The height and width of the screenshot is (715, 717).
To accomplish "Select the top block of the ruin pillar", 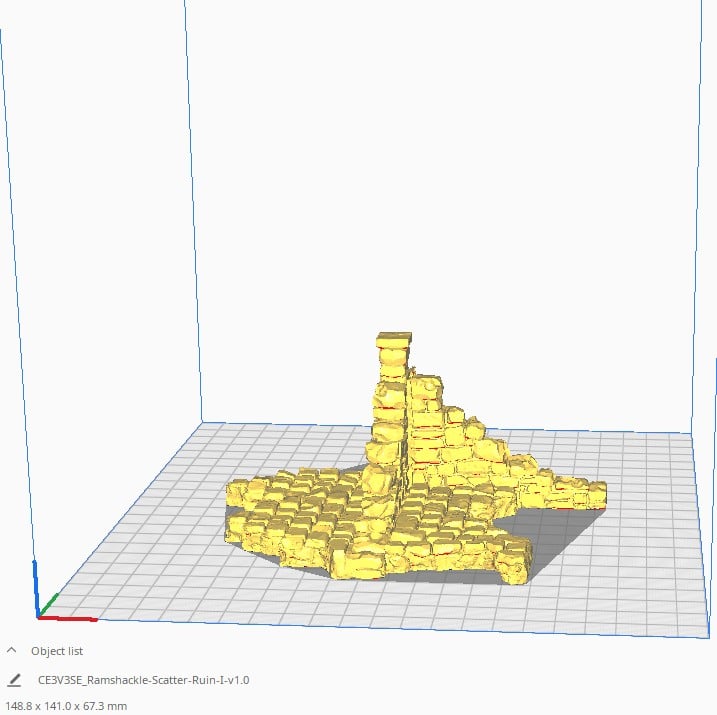I will point(394,343).
